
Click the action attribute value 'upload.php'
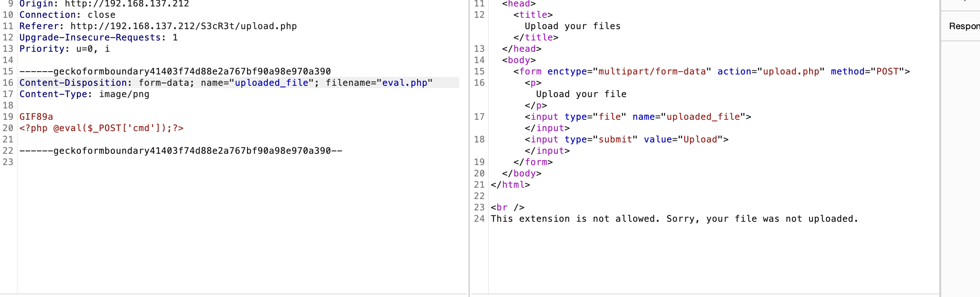pos(791,72)
